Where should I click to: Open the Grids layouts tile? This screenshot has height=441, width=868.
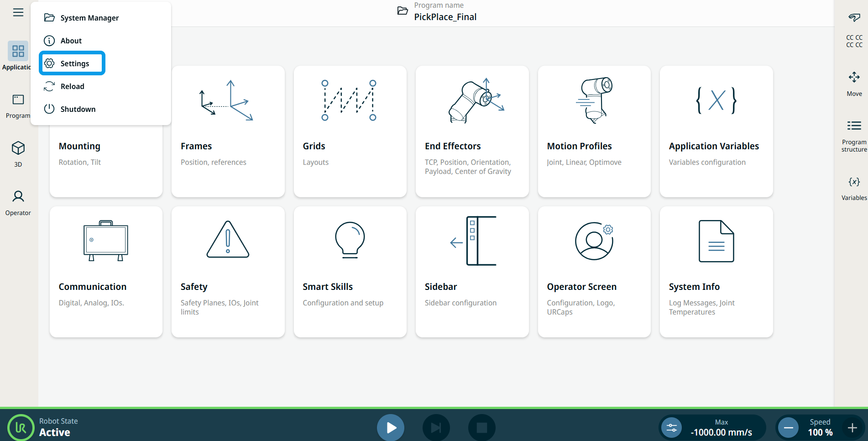click(x=350, y=131)
